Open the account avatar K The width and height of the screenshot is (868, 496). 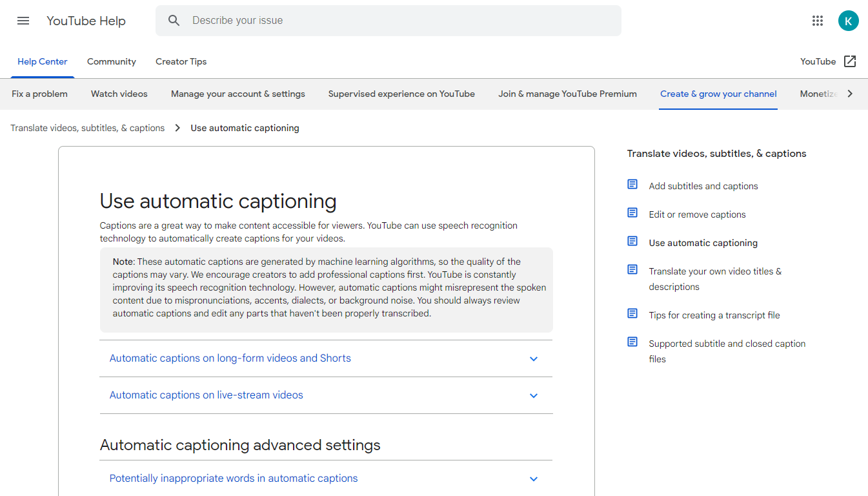[848, 21]
